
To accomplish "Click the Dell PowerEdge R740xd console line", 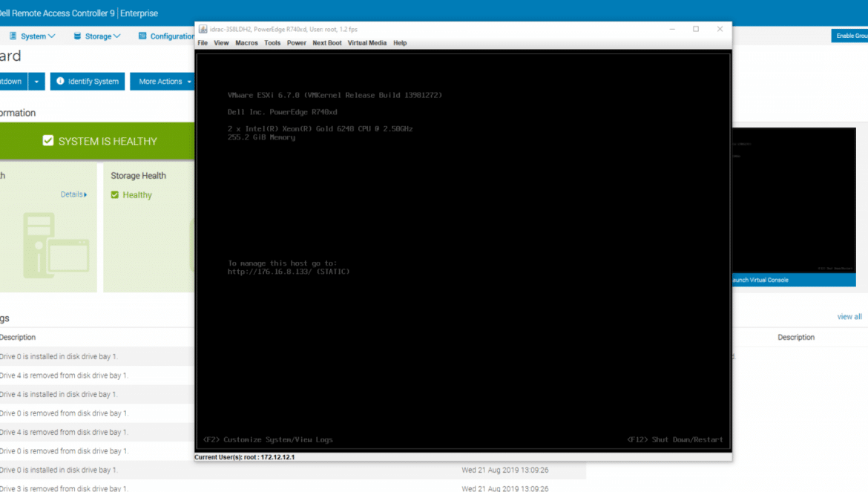I will tap(283, 112).
